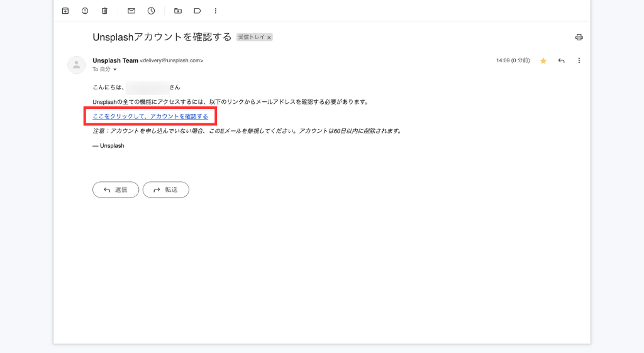The width and height of the screenshot is (644, 353).
Task: Print the email
Action: [x=579, y=37]
